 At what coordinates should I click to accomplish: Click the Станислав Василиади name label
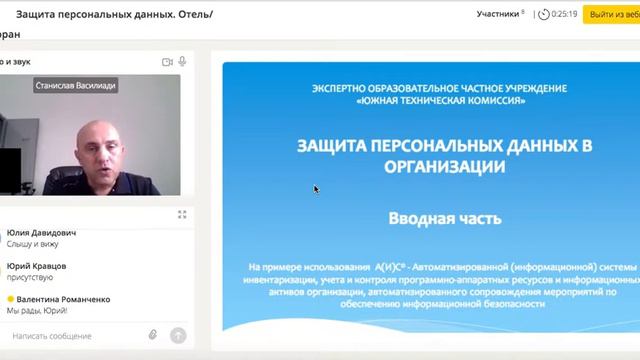76,86
